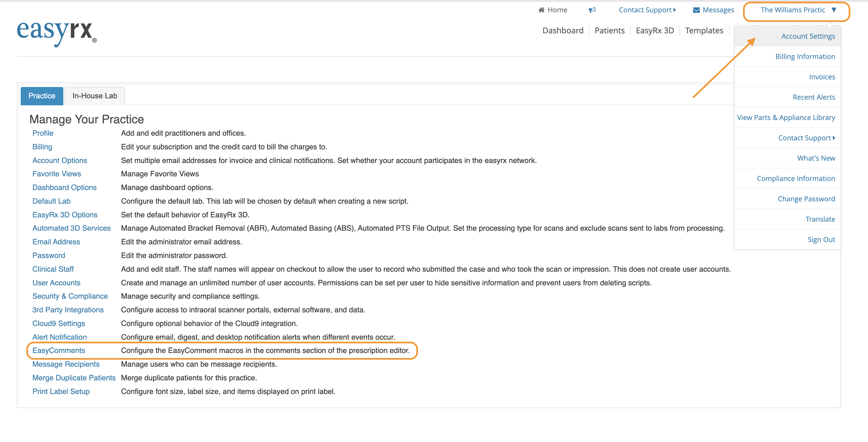The image size is (868, 442).
Task: Open the Profile settings link
Action: click(x=43, y=133)
